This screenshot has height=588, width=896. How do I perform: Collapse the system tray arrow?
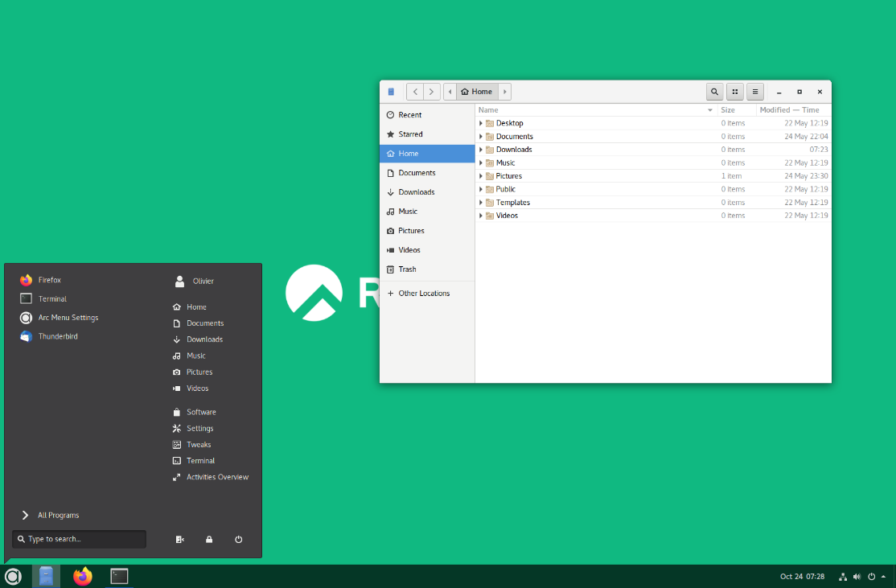coord(882,576)
